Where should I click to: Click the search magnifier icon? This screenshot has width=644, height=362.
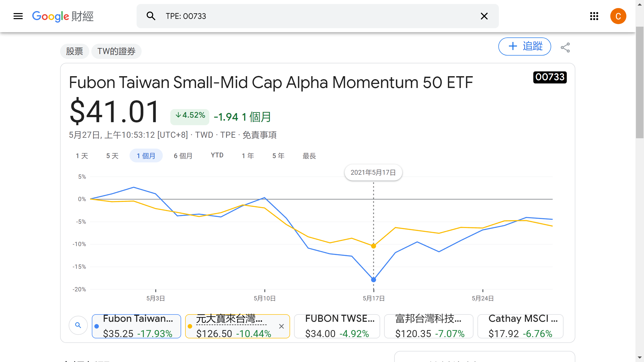point(151,16)
